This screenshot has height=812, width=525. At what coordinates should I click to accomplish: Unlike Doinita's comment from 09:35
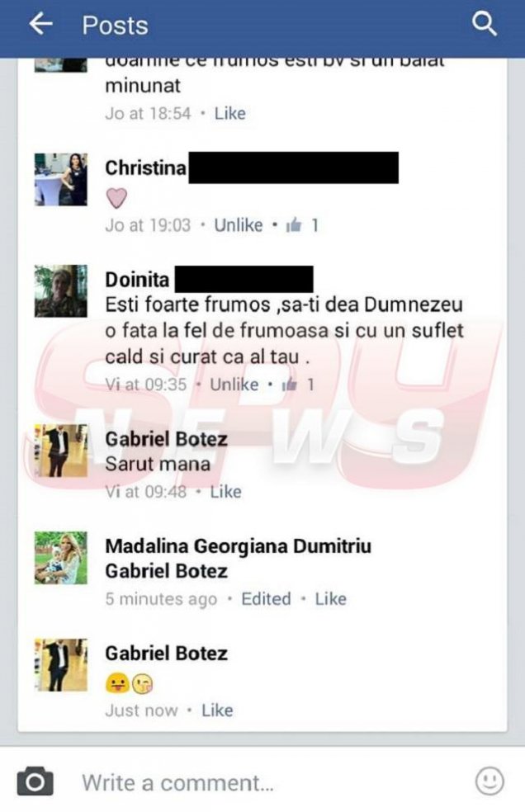[x=234, y=385]
